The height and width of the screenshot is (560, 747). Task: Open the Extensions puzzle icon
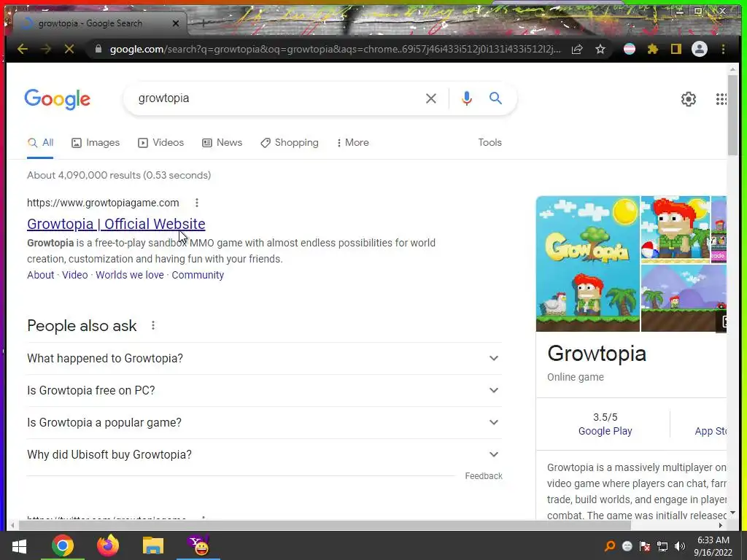(653, 49)
